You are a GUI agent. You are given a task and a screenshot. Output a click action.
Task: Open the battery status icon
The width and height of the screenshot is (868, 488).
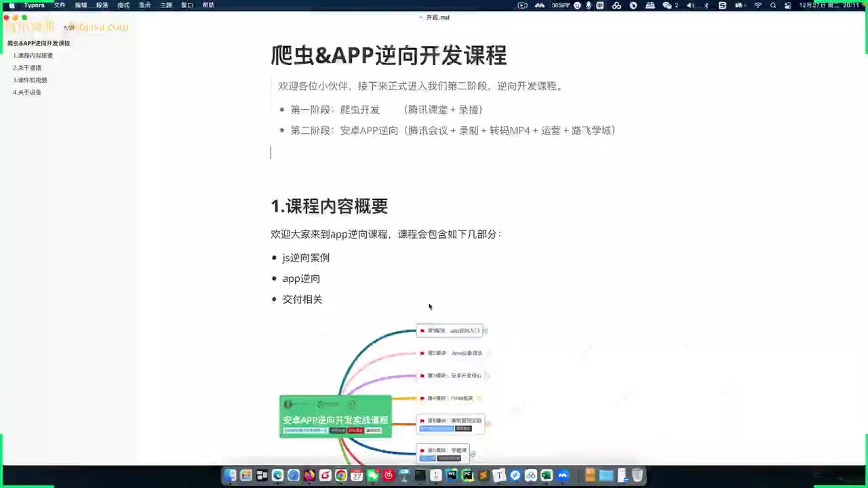click(x=739, y=5)
